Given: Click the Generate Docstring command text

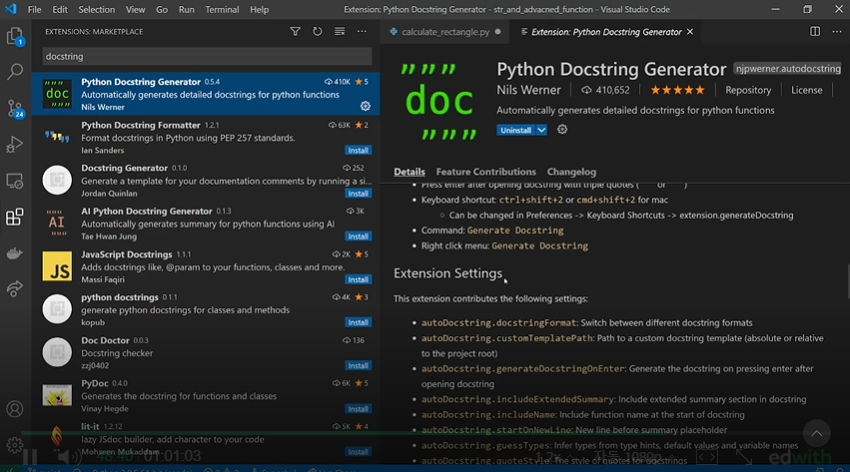Looking at the screenshot, I should point(515,230).
